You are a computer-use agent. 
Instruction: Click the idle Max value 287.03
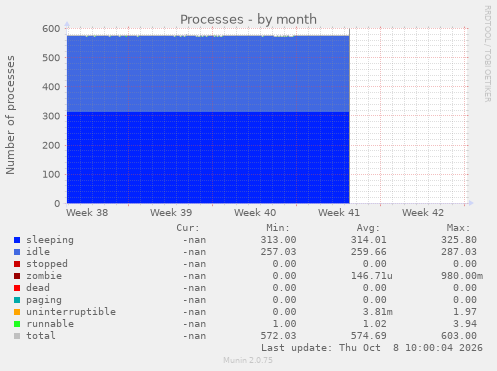(x=459, y=252)
